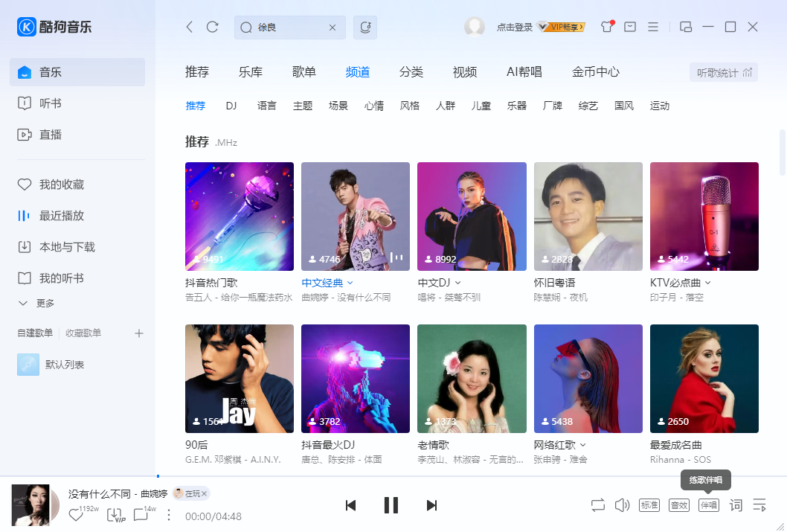The width and height of the screenshot is (787, 532).
Task: Open the 老情歌 channel thumbnail
Action: point(472,379)
